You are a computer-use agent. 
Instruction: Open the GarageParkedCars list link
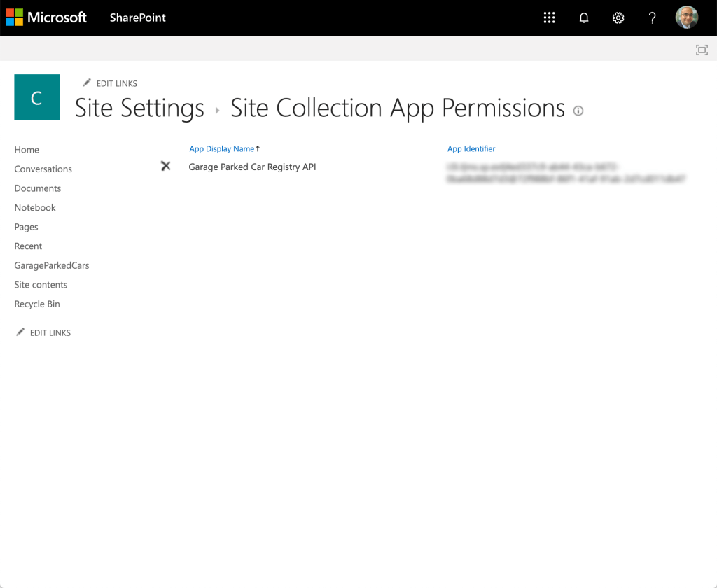pos(51,265)
